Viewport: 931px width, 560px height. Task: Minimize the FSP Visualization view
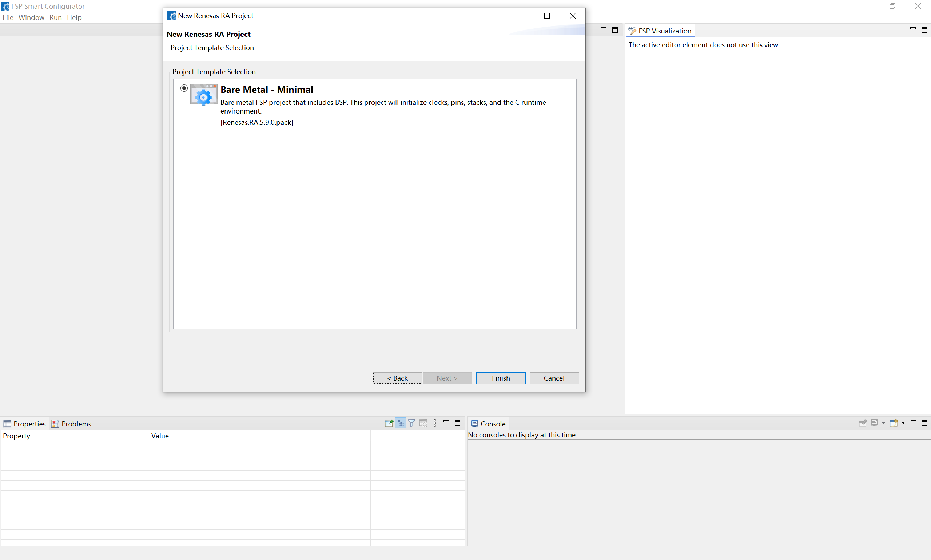point(913,29)
